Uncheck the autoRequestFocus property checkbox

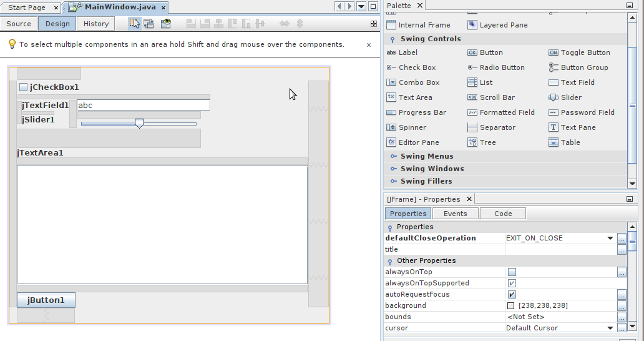point(512,295)
